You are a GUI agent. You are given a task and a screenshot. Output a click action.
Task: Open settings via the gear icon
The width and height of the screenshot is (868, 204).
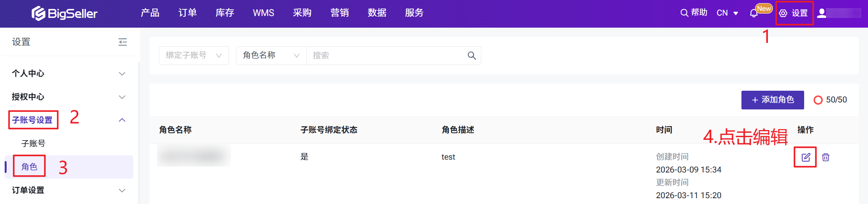pos(783,13)
